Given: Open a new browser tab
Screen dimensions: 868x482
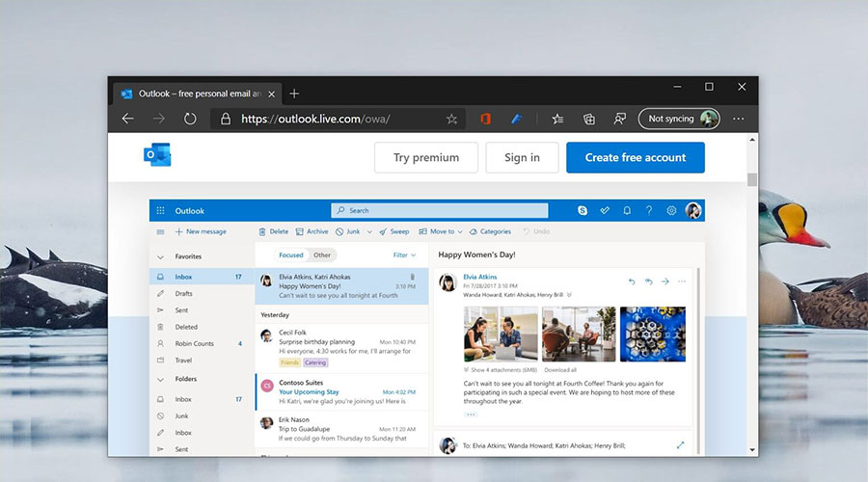Looking at the screenshot, I should click(294, 94).
